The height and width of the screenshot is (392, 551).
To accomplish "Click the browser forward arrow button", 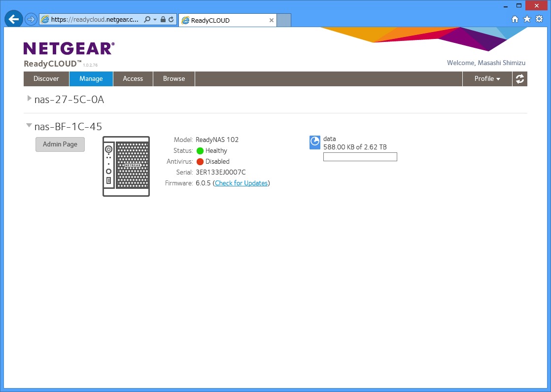I will (31, 20).
